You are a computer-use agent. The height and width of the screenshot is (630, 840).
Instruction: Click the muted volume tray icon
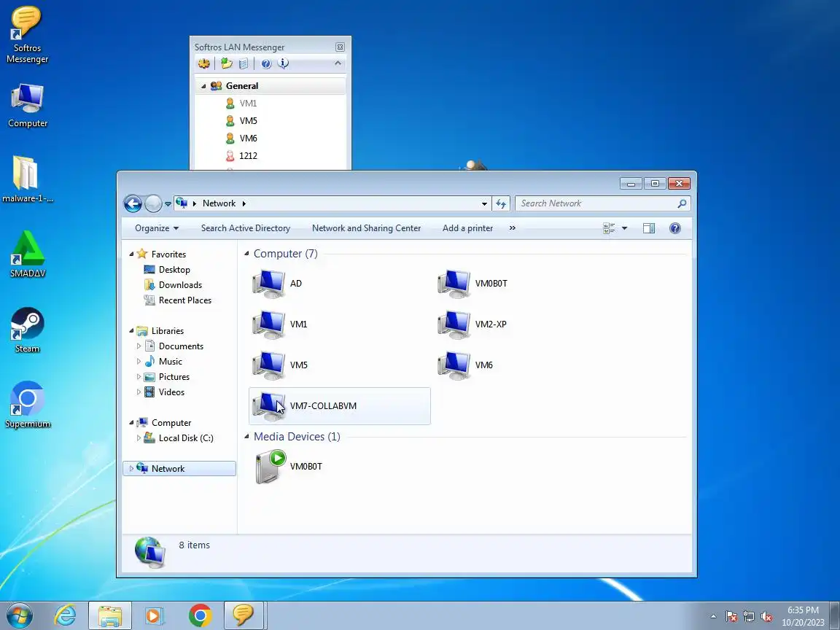766,617
